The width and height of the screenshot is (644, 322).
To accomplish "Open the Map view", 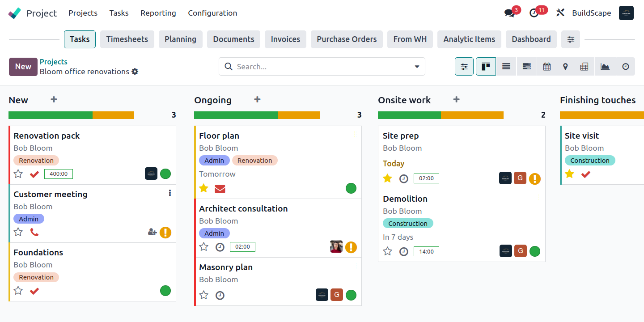I will (x=565, y=66).
